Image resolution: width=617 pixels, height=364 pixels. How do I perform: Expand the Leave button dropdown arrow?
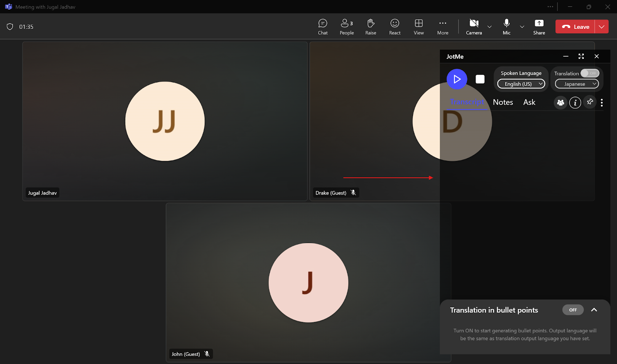point(602,27)
